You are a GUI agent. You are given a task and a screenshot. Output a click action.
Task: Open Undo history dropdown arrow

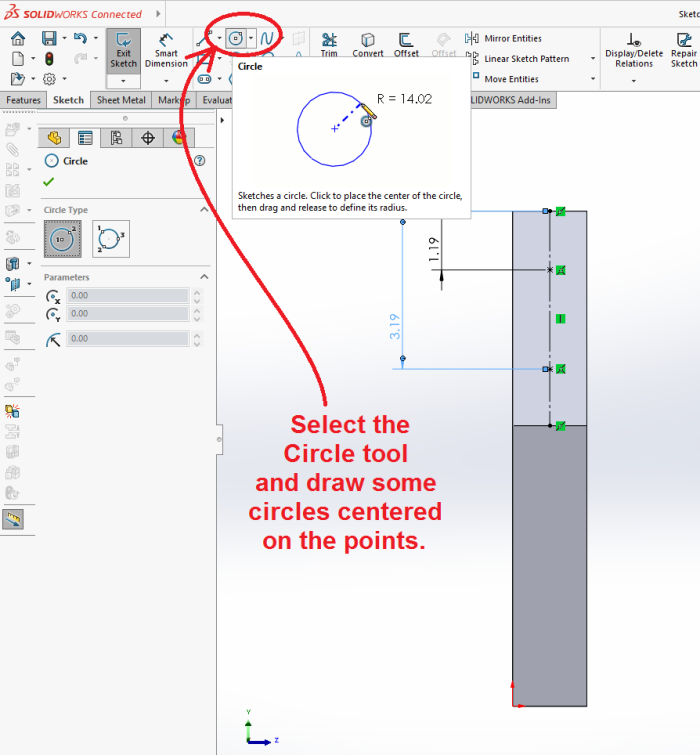[95, 38]
